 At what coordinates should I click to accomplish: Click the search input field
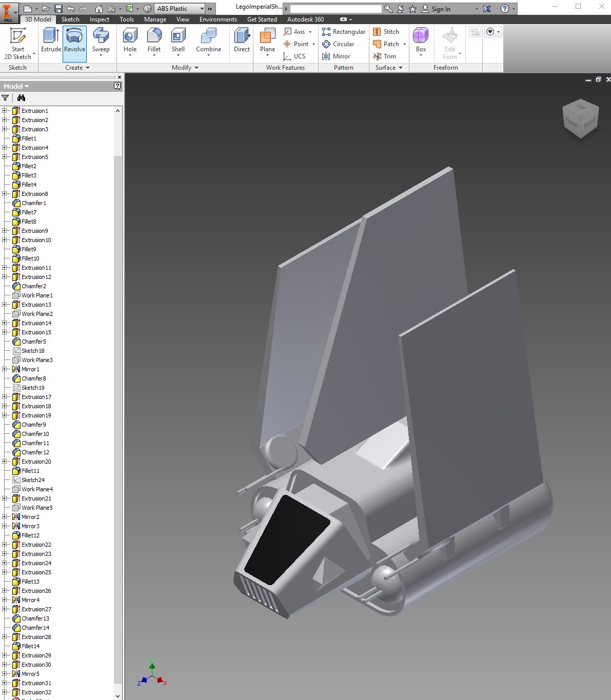(x=336, y=9)
